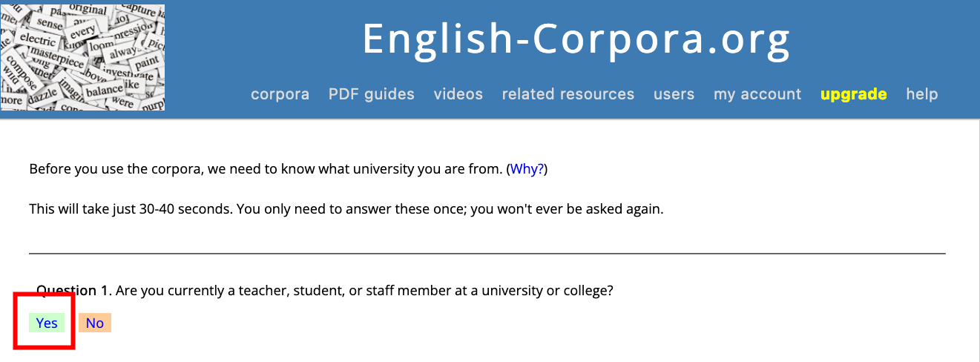980x362 pixels.
Task: Click the horizontal divider line
Action: (487, 253)
